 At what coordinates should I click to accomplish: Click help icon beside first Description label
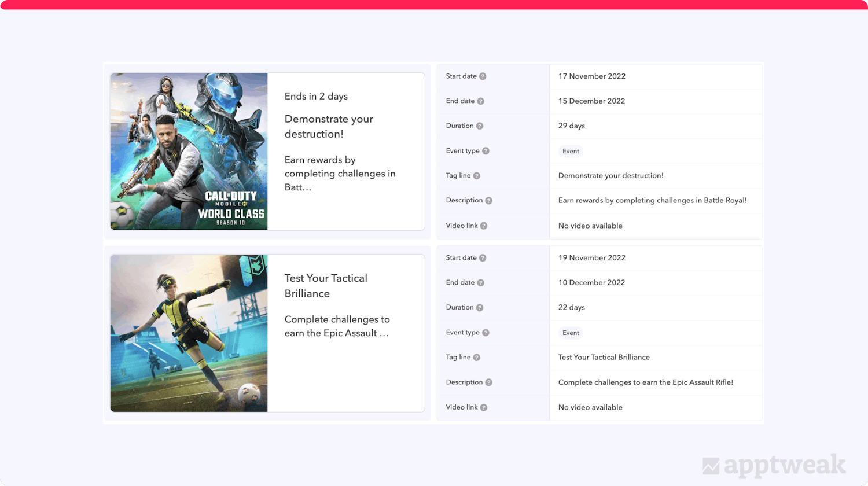click(488, 201)
